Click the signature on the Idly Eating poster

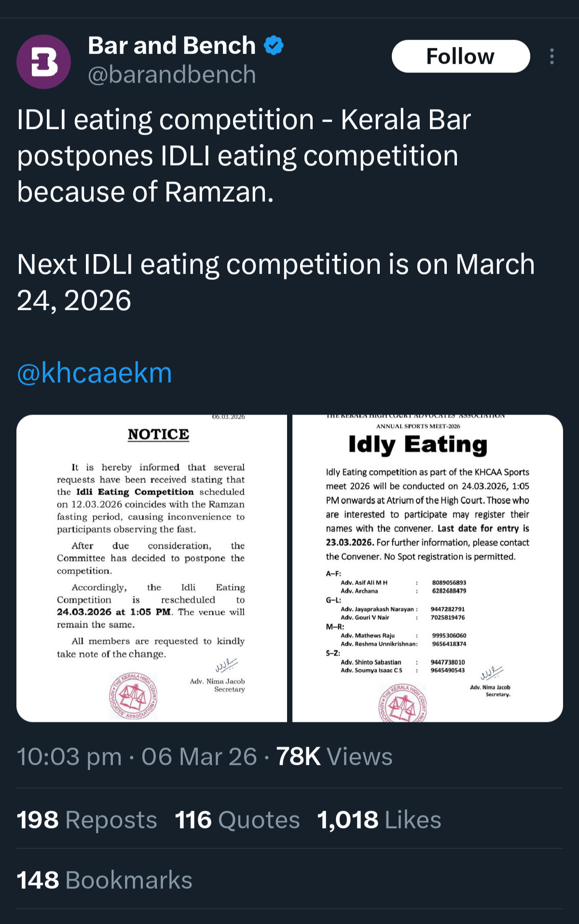coord(491,672)
